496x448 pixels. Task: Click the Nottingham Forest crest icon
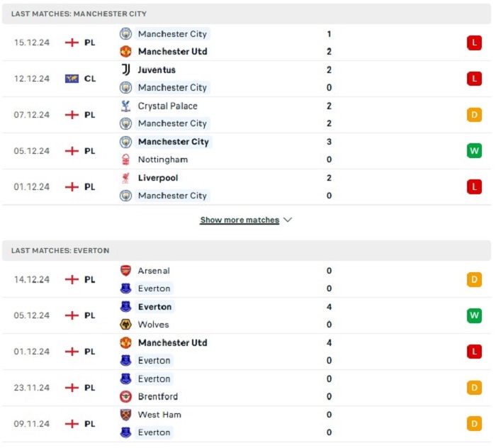(125, 159)
